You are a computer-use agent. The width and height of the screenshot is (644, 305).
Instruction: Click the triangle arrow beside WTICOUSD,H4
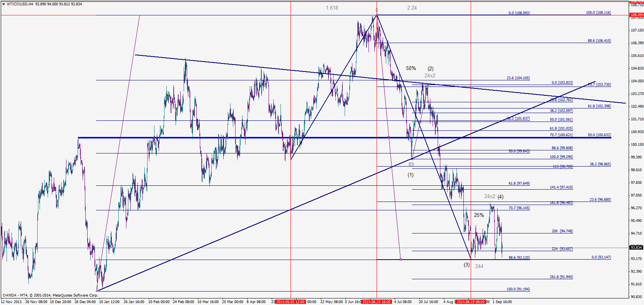pos(3,4)
